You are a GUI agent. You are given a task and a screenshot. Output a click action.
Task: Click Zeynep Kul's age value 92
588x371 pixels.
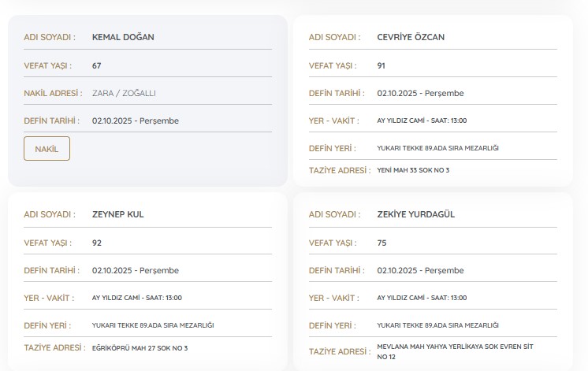coord(97,243)
